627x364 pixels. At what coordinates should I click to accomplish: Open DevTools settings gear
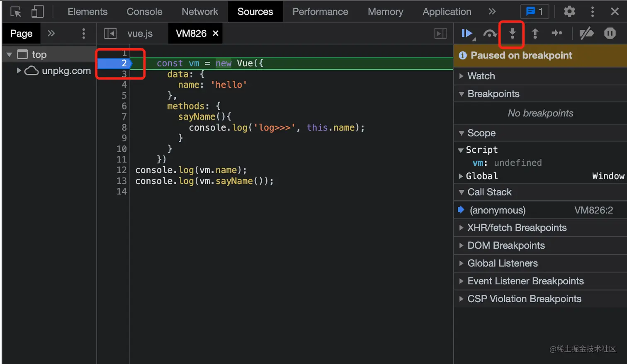click(569, 12)
